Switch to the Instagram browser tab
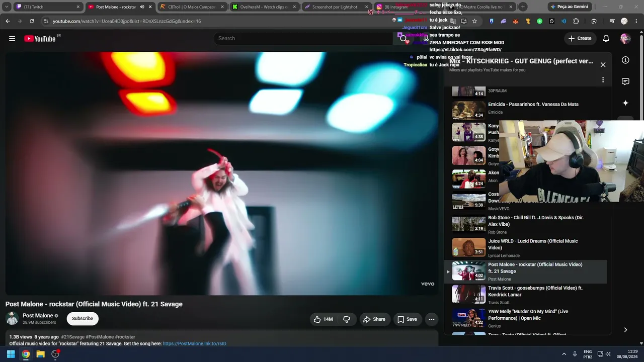This screenshot has height=362, width=644. tap(403, 7)
